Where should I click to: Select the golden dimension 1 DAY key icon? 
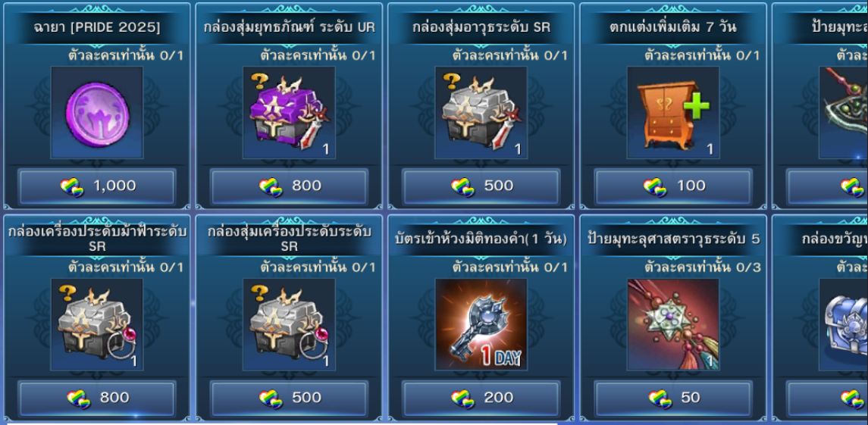[x=481, y=324]
